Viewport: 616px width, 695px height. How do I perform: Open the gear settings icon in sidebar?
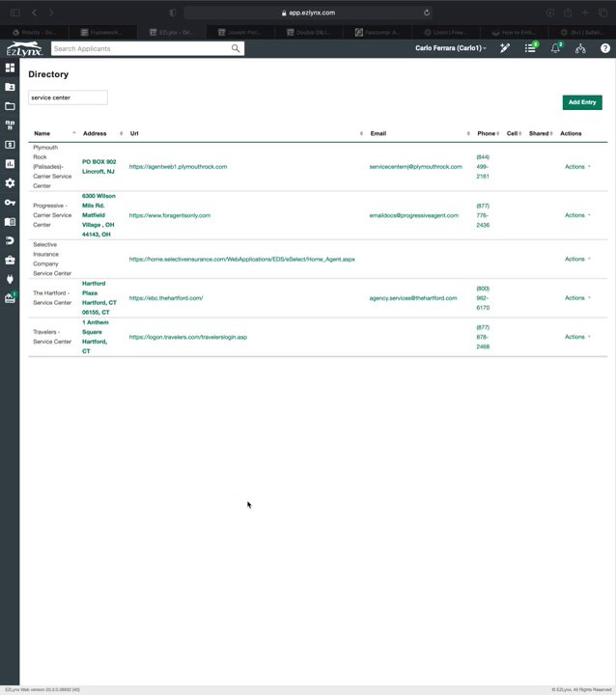tap(10, 183)
